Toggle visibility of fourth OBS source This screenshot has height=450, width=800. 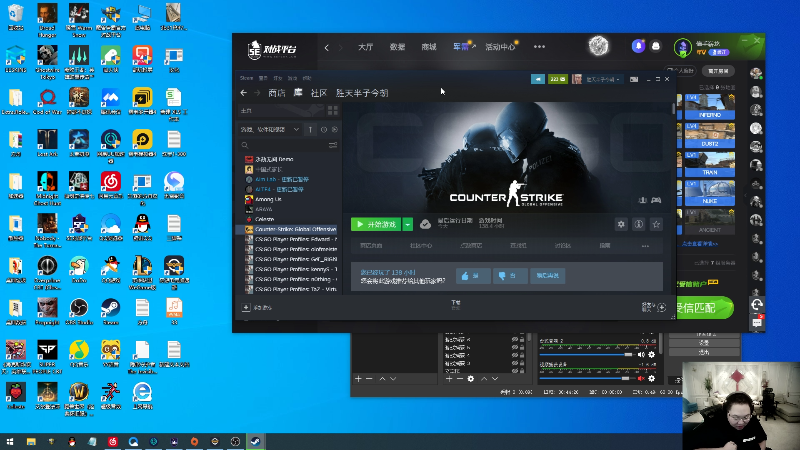coord(514,363)
